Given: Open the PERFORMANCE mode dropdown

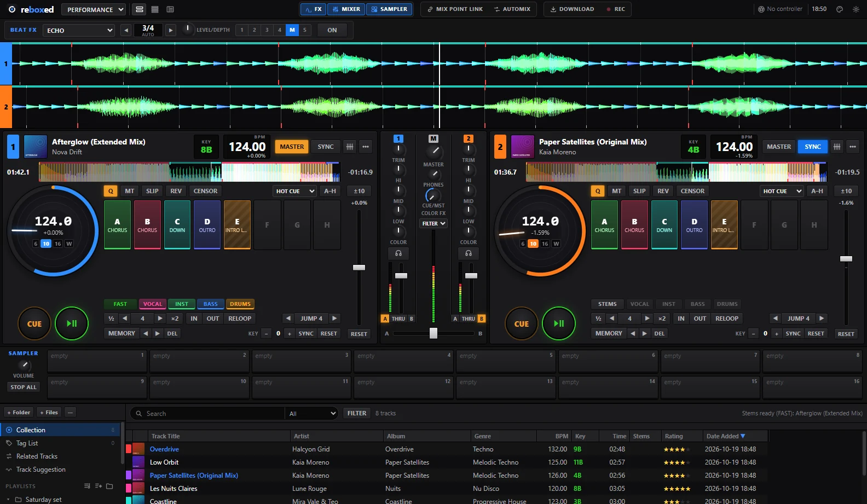Looking at the screenshot, I should [x=93, y=9].
